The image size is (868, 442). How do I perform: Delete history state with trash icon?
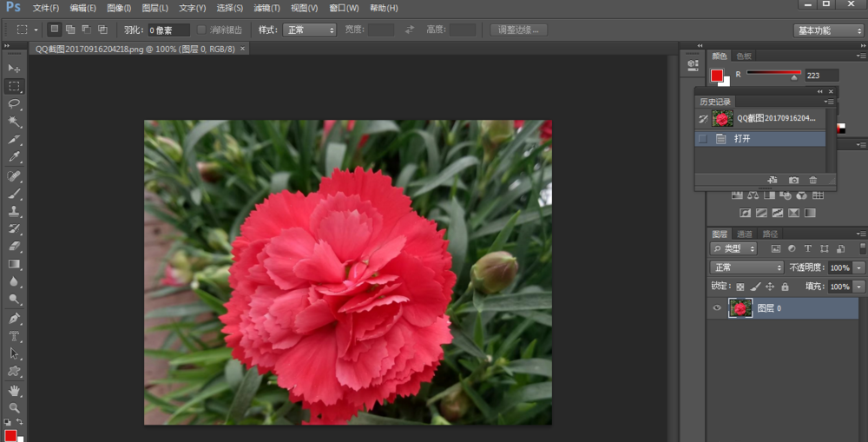[x=813, y=180]
